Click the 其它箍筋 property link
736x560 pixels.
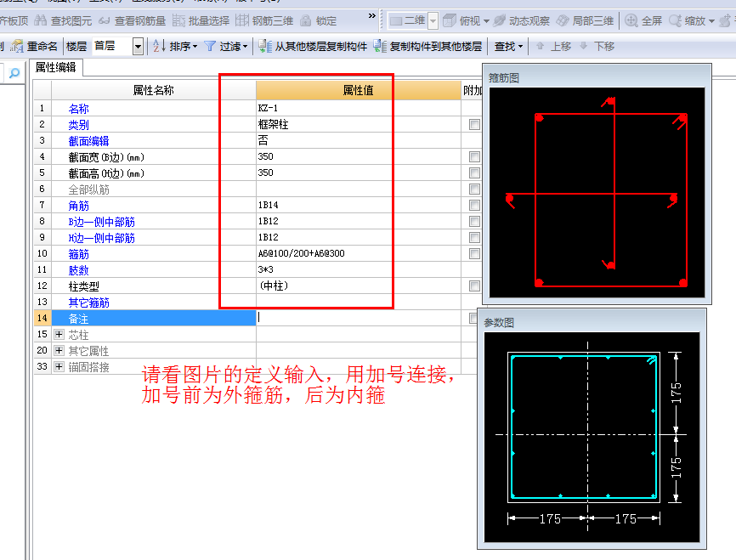point(88,303)
